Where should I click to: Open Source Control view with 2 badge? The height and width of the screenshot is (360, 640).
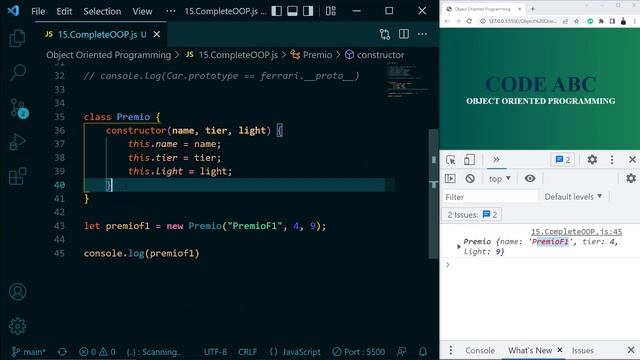pyautogui.click(x=18, y=108)
